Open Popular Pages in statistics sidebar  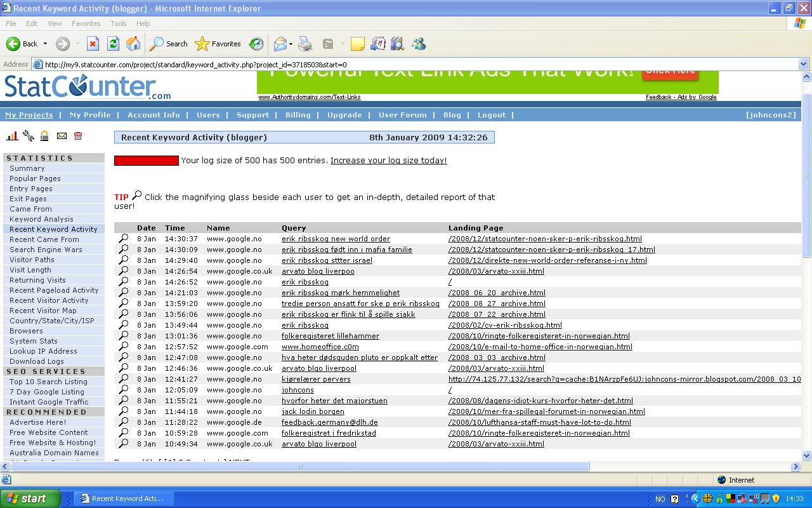(35, 178)
